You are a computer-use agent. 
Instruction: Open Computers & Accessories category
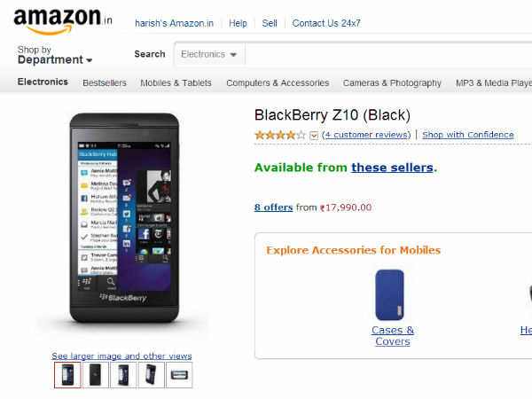click(278, 83)
